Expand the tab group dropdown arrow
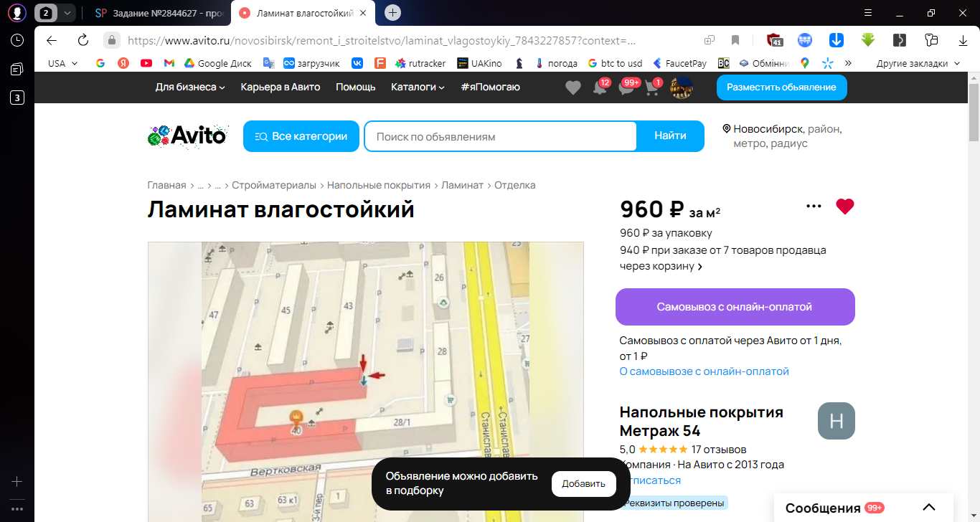Image resolution: width=980 pixels, height=522 pixels. 67,12
